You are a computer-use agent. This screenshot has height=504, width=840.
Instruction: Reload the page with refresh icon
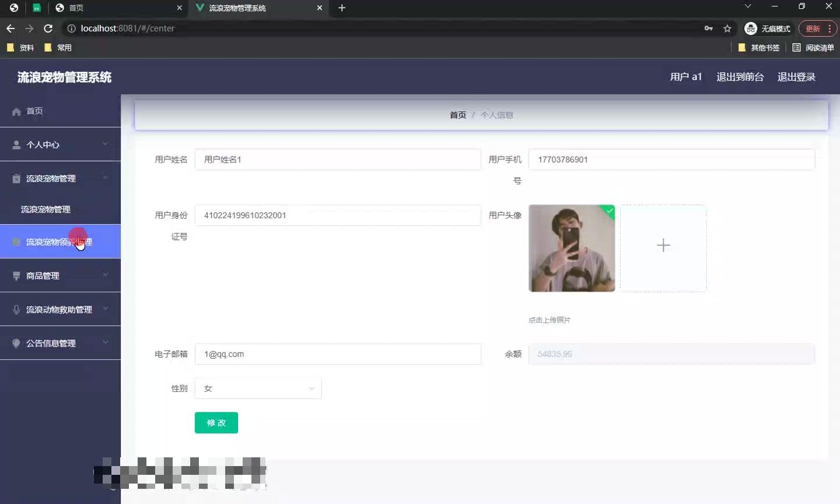point(48,28)
